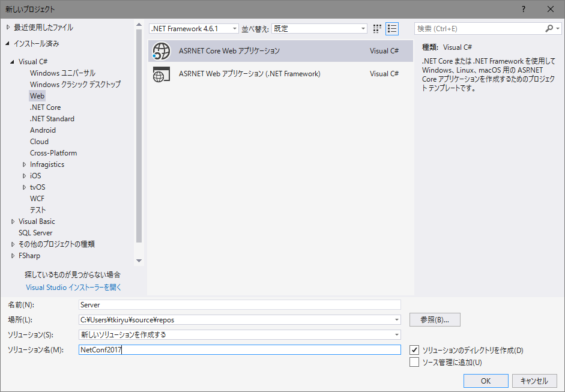Image resolution: width=565 pixels, height=392 pixels.
Task: Select Windows ユニバーサル category
Action: [62, 73]
